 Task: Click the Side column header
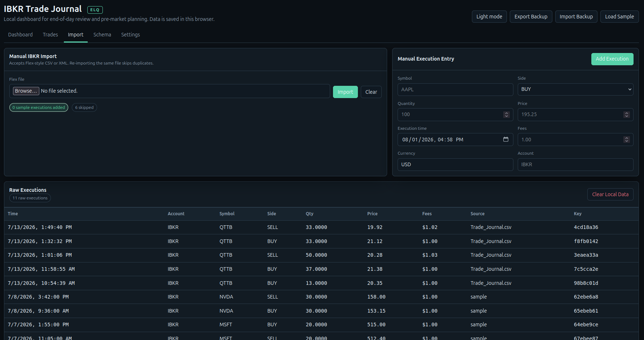pyautogui.click(x=272, y=214)
